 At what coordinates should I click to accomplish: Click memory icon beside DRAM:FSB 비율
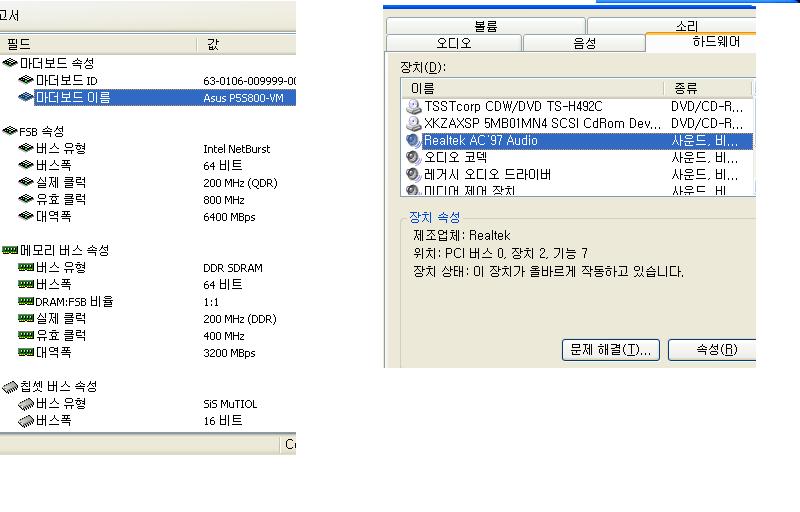[26, 301]
